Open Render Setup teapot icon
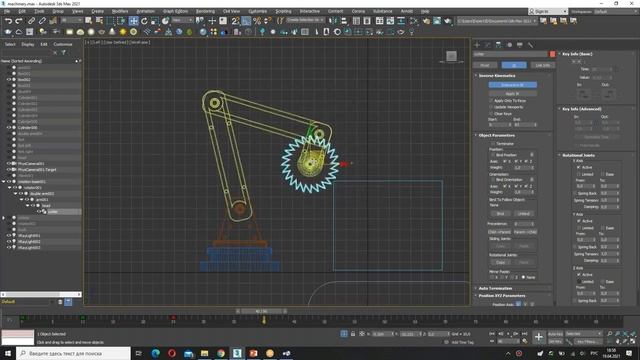The width and height of the screenshot is (640, 360). (x=427, y=20)
